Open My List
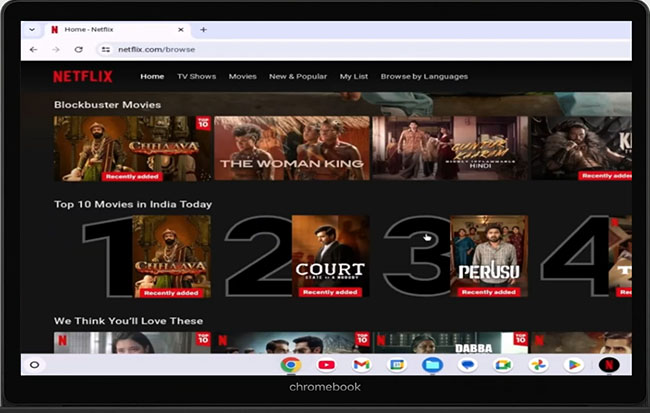This screenshot has width=650, height=413. [354, 76]
